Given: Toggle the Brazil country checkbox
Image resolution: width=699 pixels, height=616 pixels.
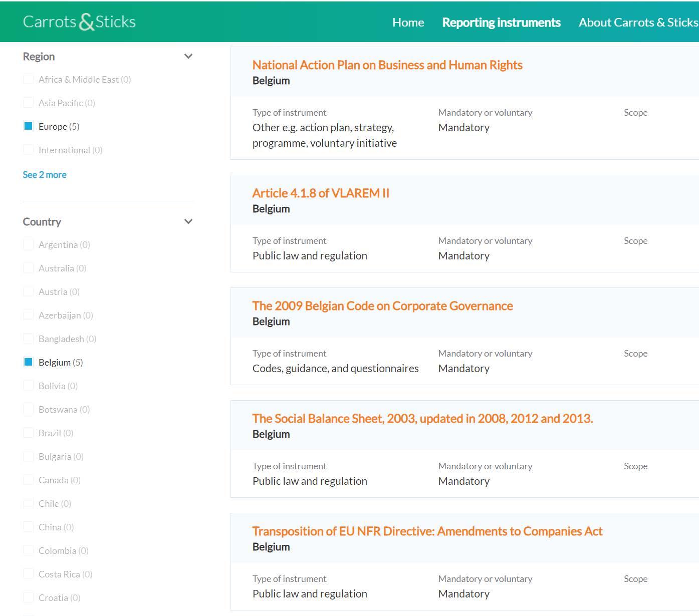Looking at the screenshot, I should click(x=29, y=433).
